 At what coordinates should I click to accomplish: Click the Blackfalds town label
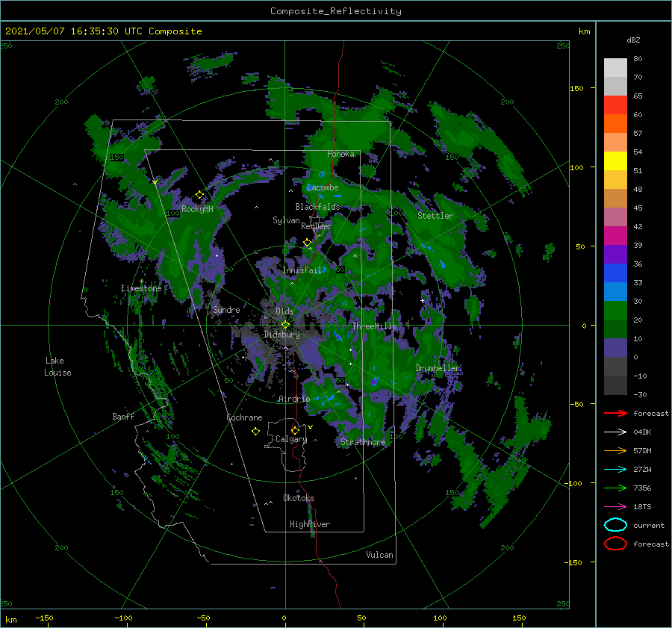click(317, 207)
